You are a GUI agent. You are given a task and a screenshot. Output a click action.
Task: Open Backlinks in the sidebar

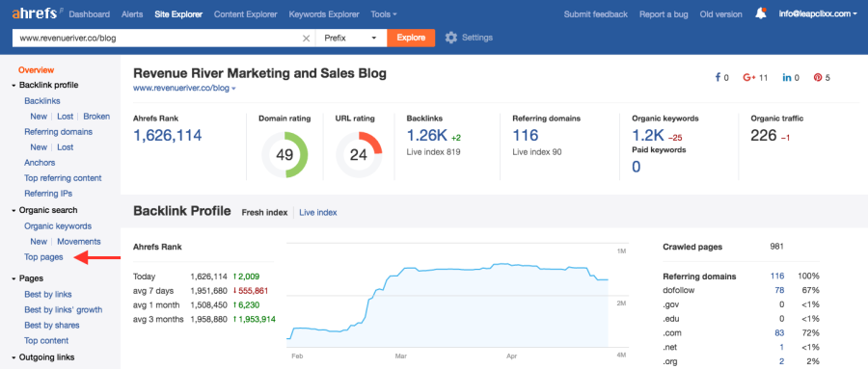(42, 101)
